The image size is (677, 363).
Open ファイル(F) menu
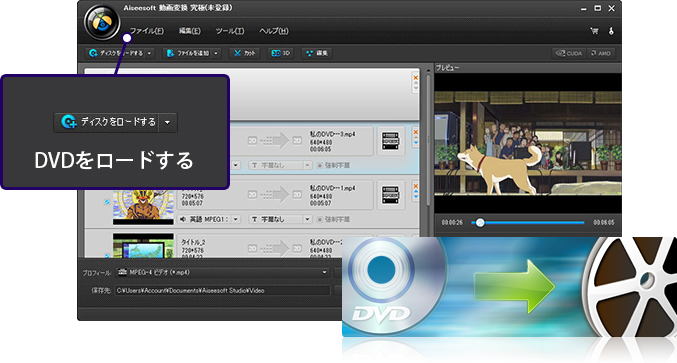point(147,31)
